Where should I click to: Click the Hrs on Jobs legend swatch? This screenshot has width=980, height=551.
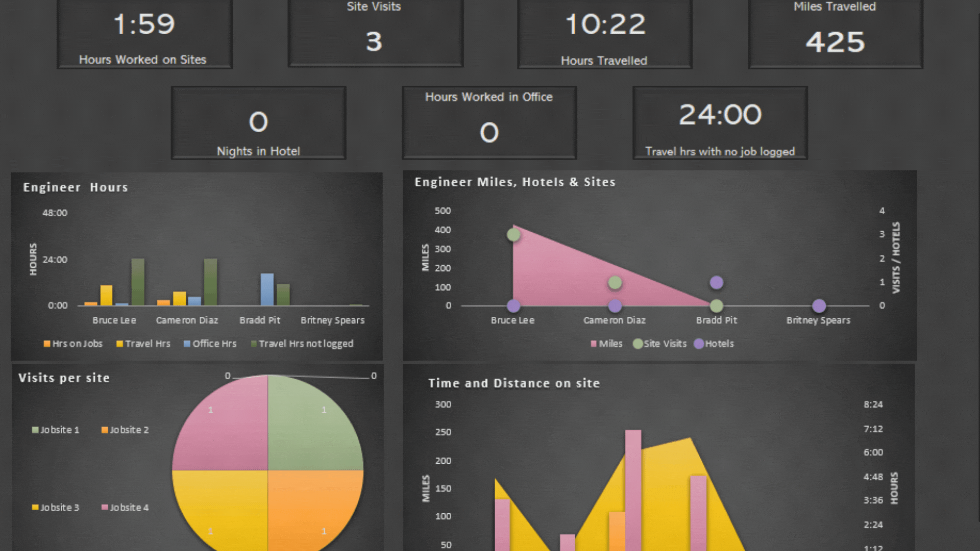47,344
